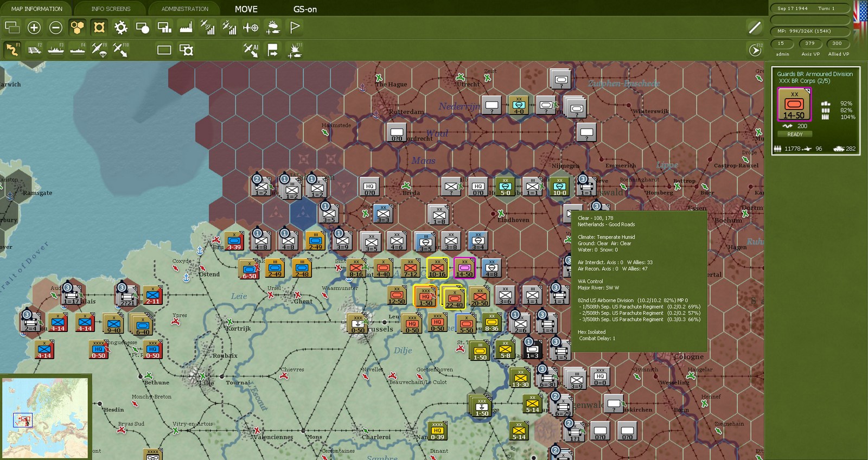Toggle the hex grid display
Screen dimensions: 868x460
point(78,27)
